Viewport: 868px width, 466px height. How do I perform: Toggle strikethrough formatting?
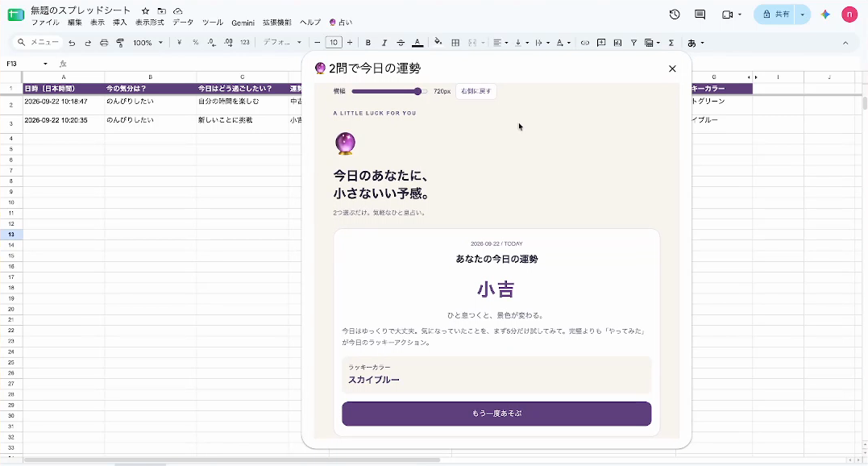click(401, 43)
